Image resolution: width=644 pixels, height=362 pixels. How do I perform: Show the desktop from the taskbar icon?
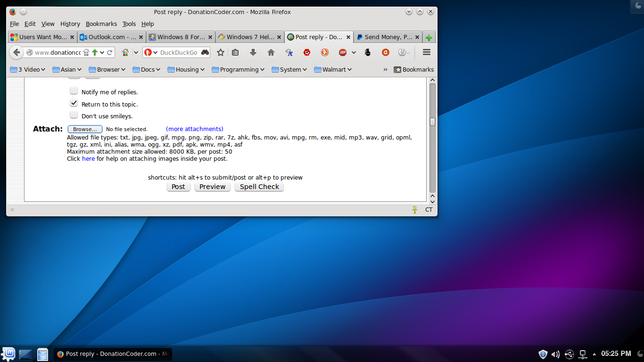(25, 354)
